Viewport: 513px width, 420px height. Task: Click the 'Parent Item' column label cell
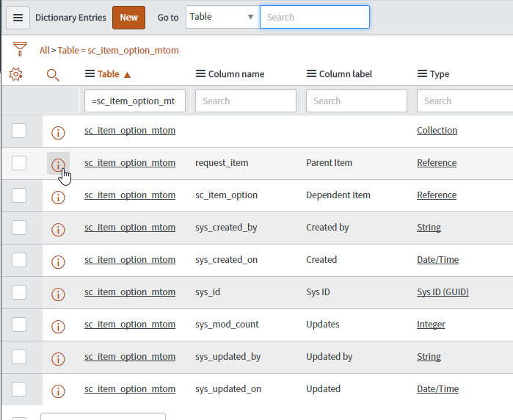tap(329, 163)
